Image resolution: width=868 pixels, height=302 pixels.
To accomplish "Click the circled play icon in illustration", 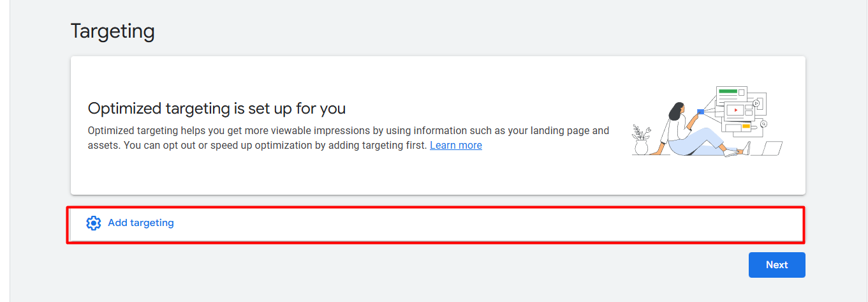I will tap(756, 103).
